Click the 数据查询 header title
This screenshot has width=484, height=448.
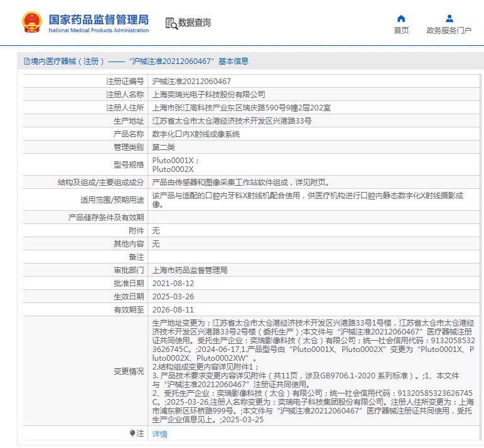point(195,23)
